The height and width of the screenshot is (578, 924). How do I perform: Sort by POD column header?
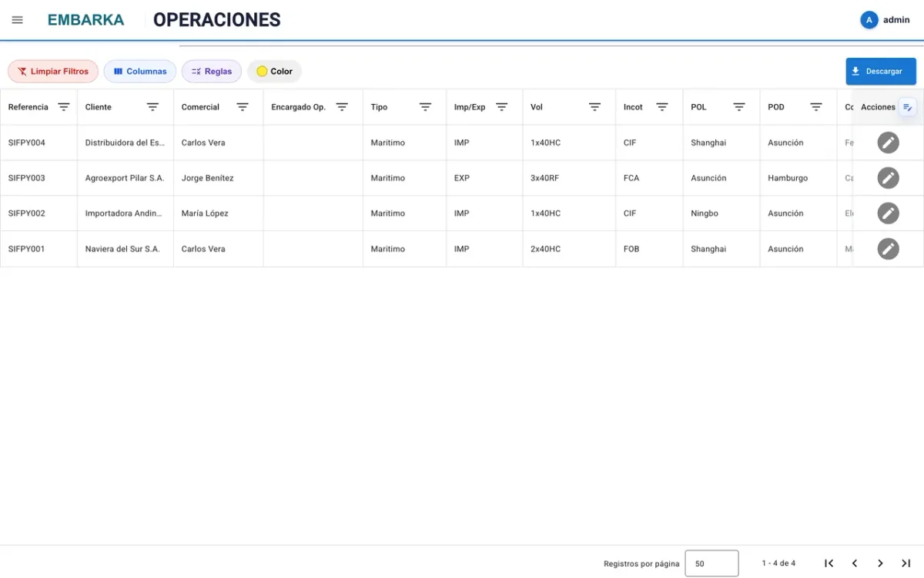coord(776,107)
